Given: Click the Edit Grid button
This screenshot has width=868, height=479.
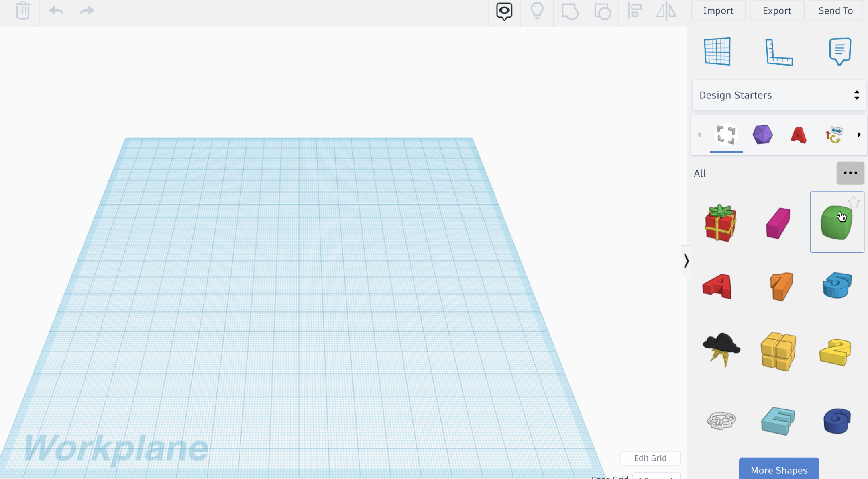Looking at the screenshot, I should coord(650,458).
